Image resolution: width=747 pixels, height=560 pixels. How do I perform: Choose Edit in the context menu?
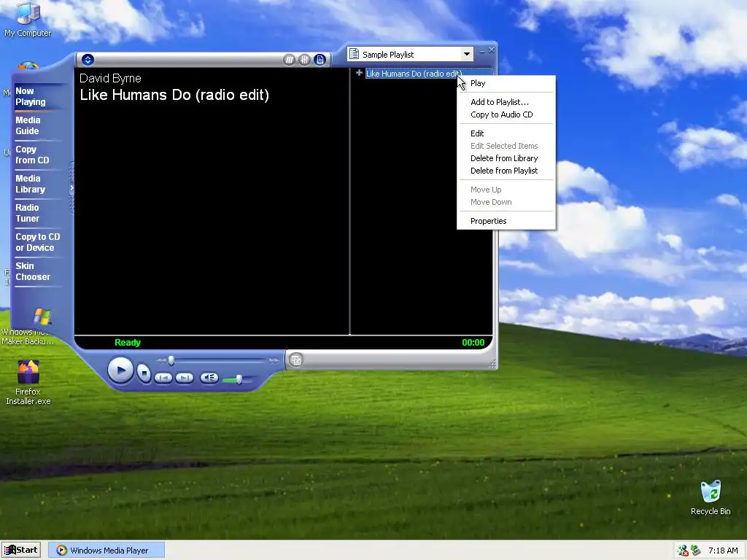[506, 133]
